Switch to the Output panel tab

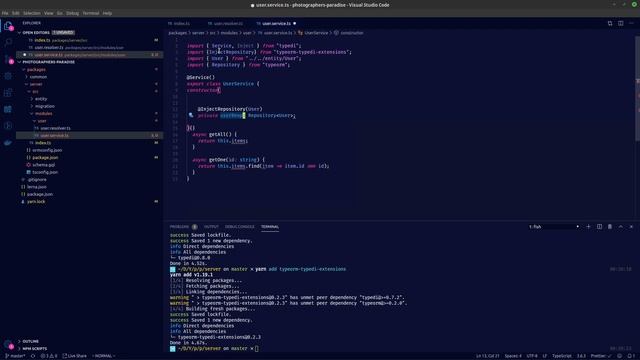click(211, 227)
